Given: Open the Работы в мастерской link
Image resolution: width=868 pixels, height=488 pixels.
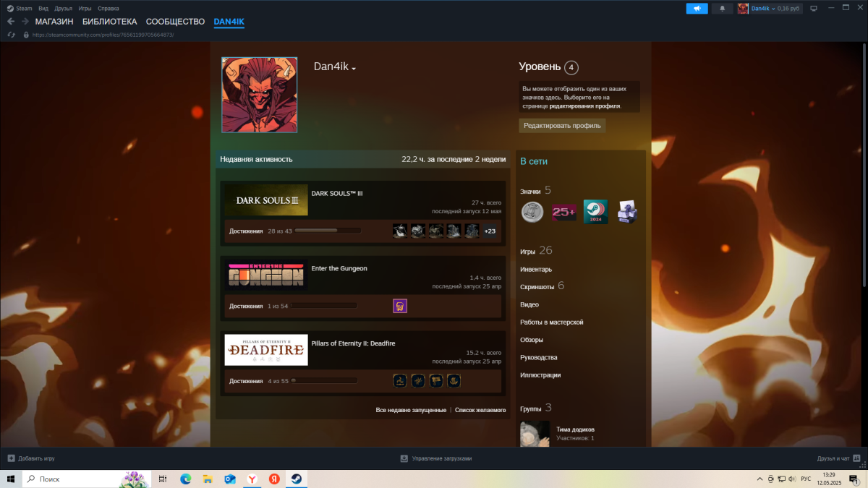Looking at the screenshot, I should click(552, 322).
